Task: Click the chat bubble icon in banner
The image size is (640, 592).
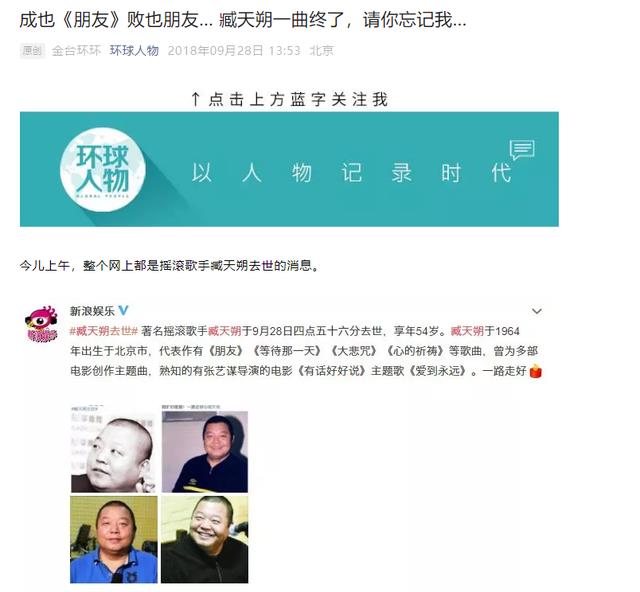Action: (x=522, y=150)
